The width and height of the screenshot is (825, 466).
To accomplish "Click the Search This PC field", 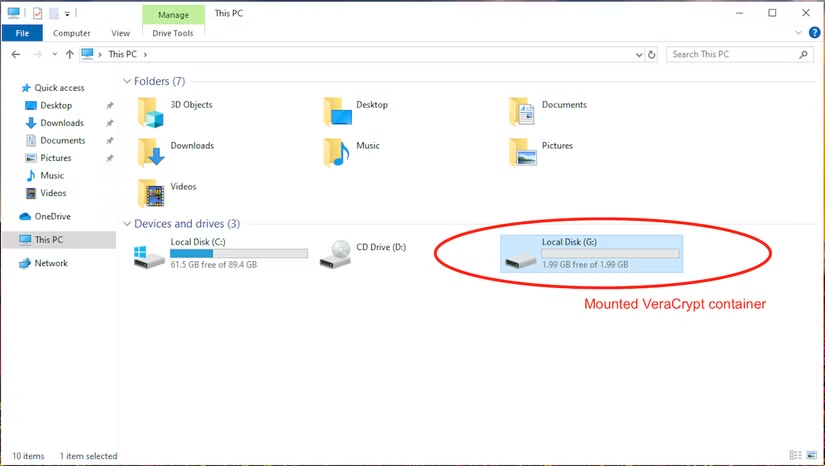I will 733,55.
